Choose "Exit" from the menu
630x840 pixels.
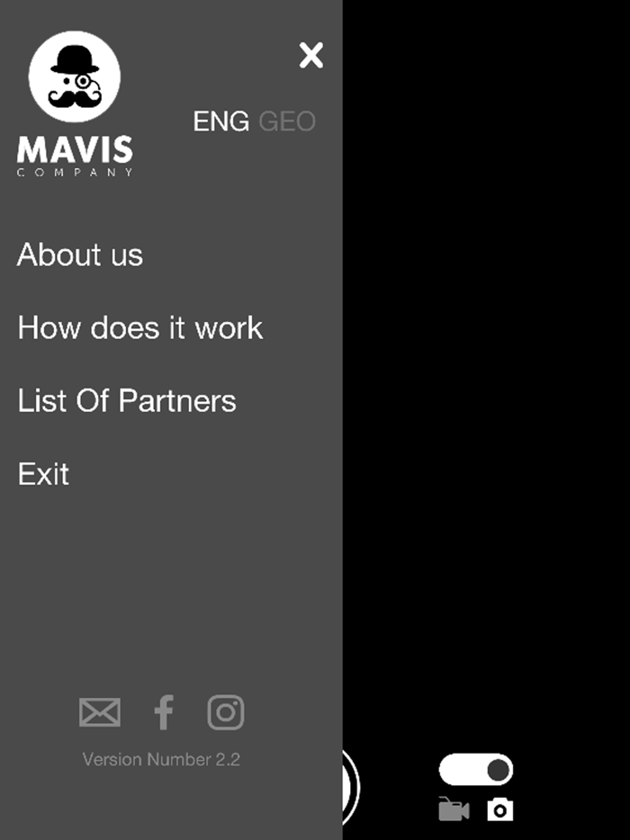(42, 474)
